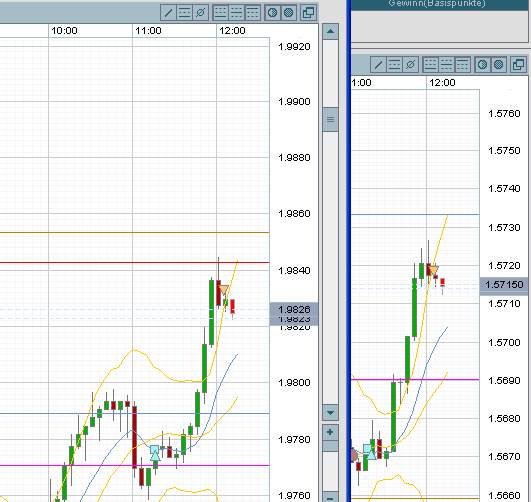Select the crossed-circle tool in the left chart toolbar
Screen dimensions: 531x502
201,13
